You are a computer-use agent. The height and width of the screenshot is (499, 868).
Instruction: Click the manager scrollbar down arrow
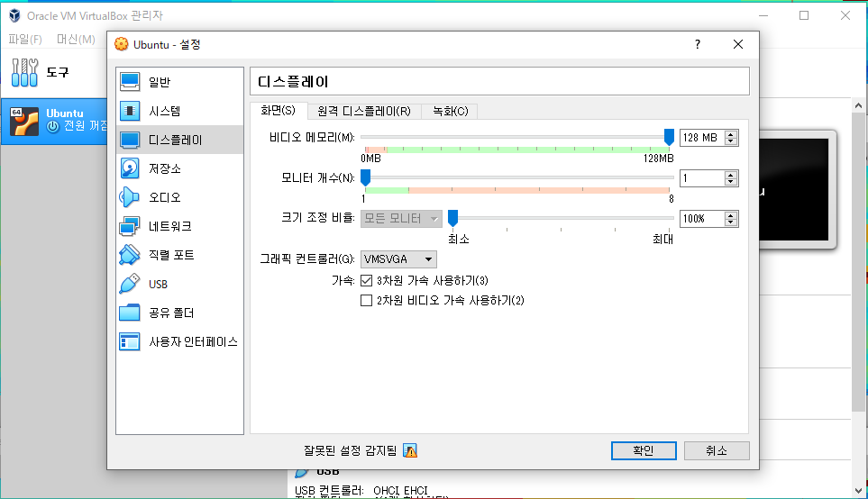click(858, 491)
